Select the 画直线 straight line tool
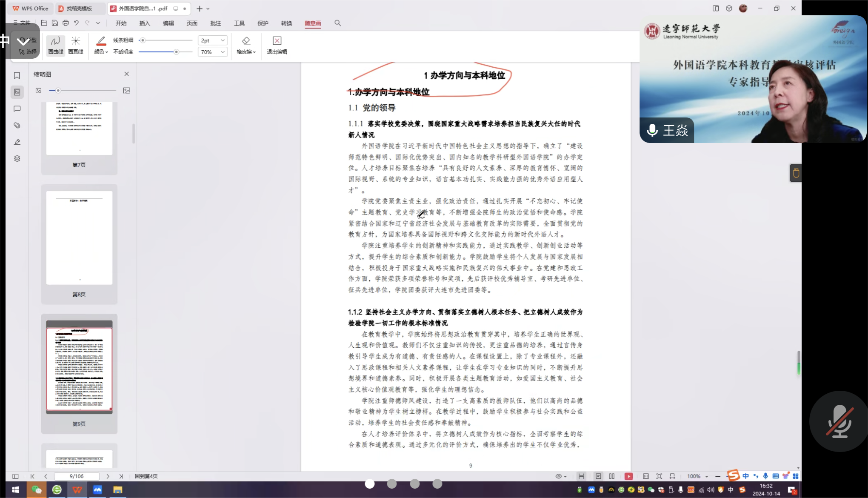 (76, 45)
